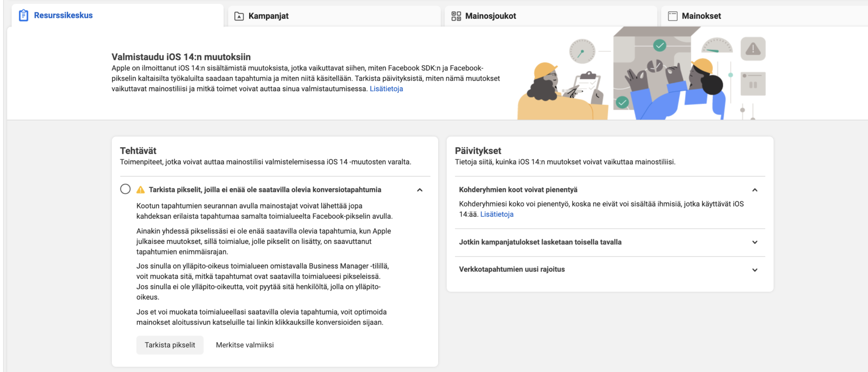This screenshot has width=868, height=372.
Task: Follow the Lisätietoja link under Kohderyhmien koot
Action: [x=497, y=214]
